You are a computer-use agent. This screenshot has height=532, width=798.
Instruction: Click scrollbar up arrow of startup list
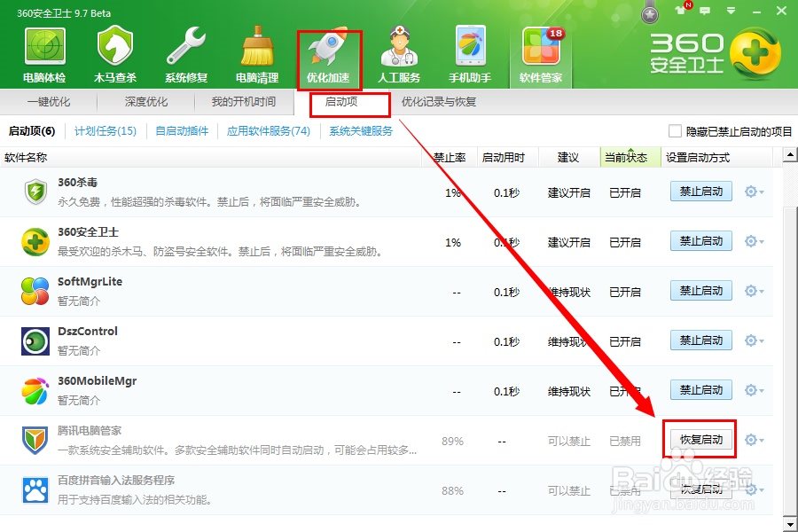(790, 155)
